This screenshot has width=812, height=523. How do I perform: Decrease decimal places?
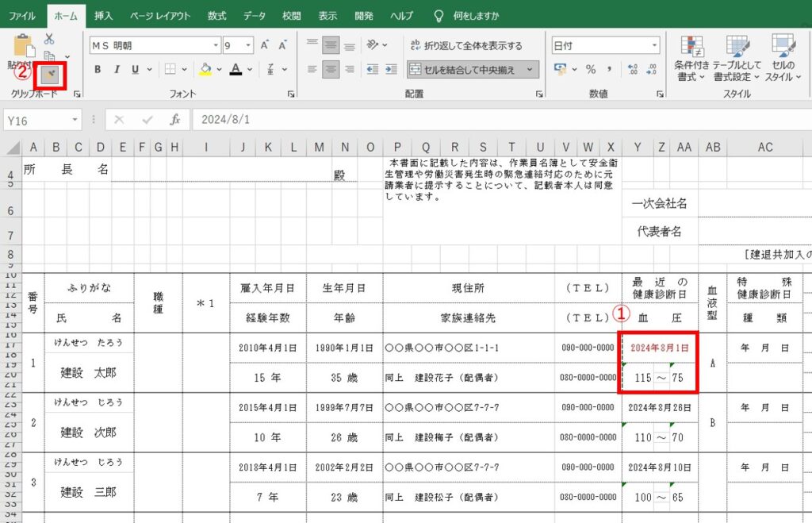652,69
